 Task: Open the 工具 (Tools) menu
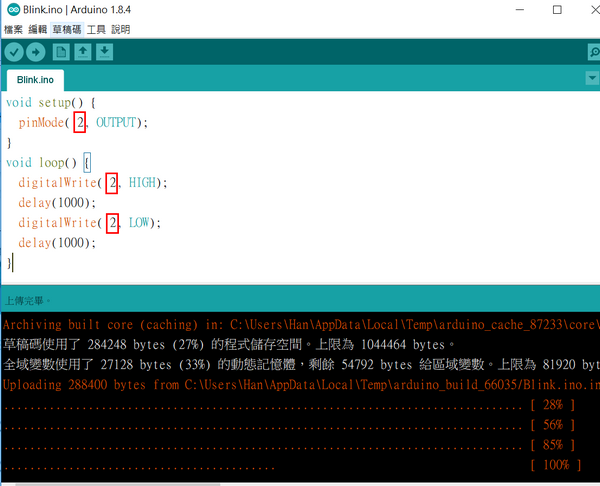pyautogui.click(x=96, y=29)
